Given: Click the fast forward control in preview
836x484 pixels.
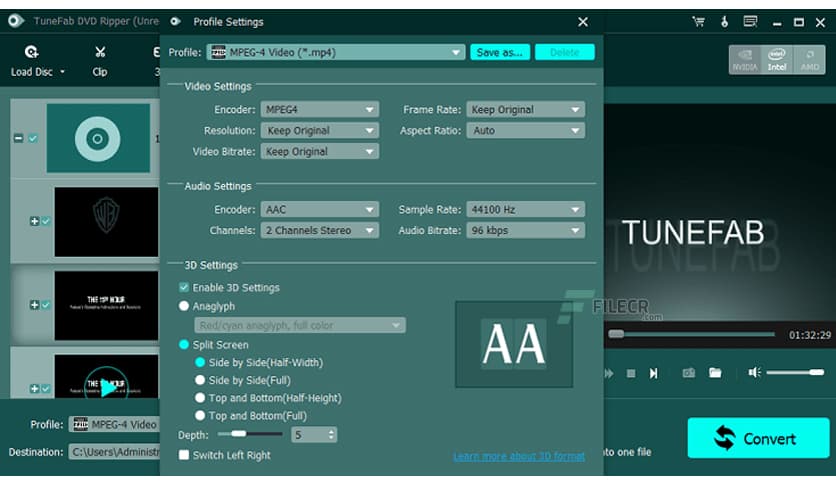Looking at the screenshot, I should pyautogui.click(x=609, y=373).
